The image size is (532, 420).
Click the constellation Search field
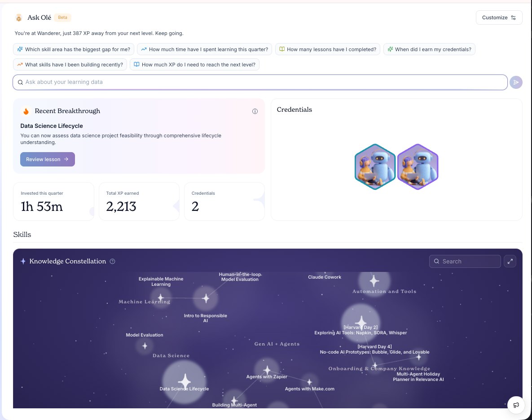(465, 261)
